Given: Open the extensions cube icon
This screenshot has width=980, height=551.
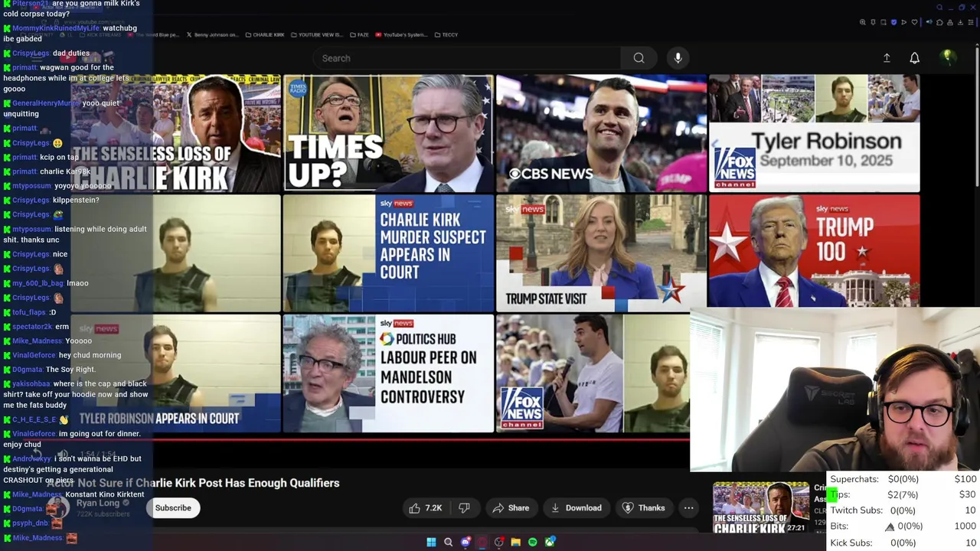Looking at the screenshot, I should click(939, 22).
